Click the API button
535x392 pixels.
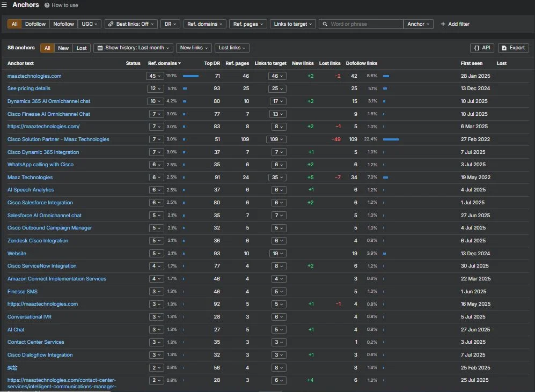coord(482,48)
